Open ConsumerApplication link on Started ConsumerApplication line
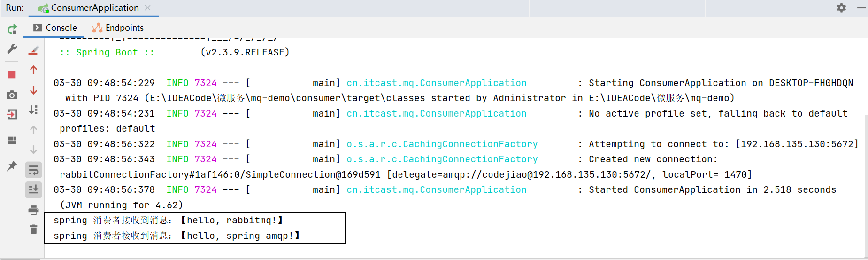 point(437,190)
